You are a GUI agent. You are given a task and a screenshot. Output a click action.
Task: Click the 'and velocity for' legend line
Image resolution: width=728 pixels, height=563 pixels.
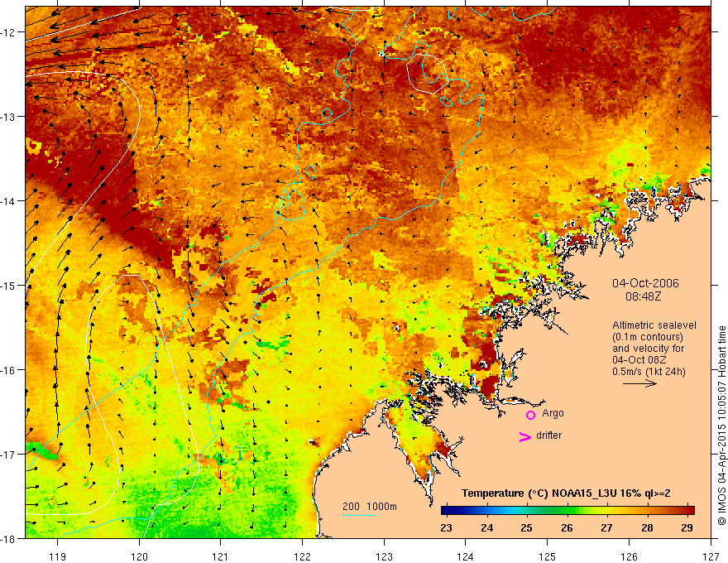point(648,349)
